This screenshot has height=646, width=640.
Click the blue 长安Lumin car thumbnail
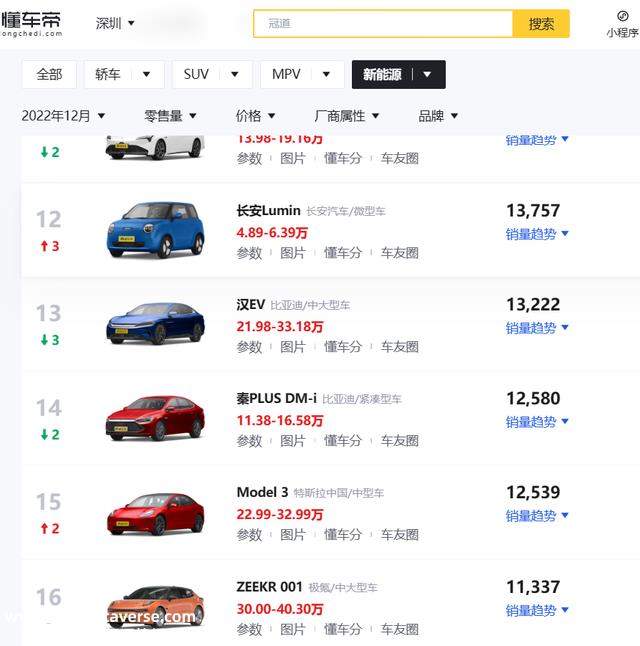[155, 229]
